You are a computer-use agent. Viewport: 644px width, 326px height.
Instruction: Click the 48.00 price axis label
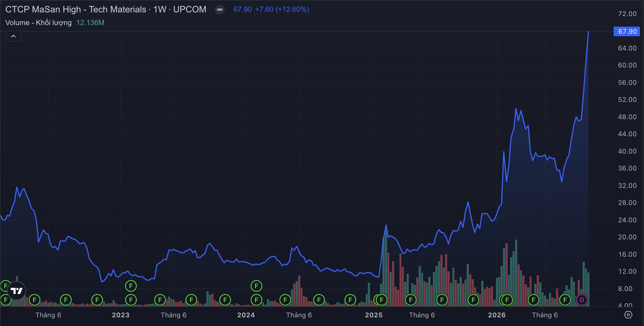pos(627,117)
